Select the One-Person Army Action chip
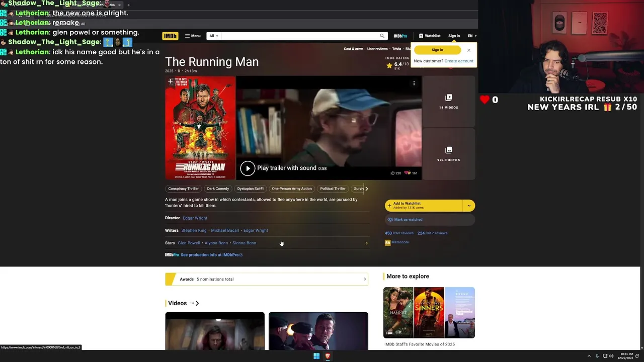 point(292,189)
